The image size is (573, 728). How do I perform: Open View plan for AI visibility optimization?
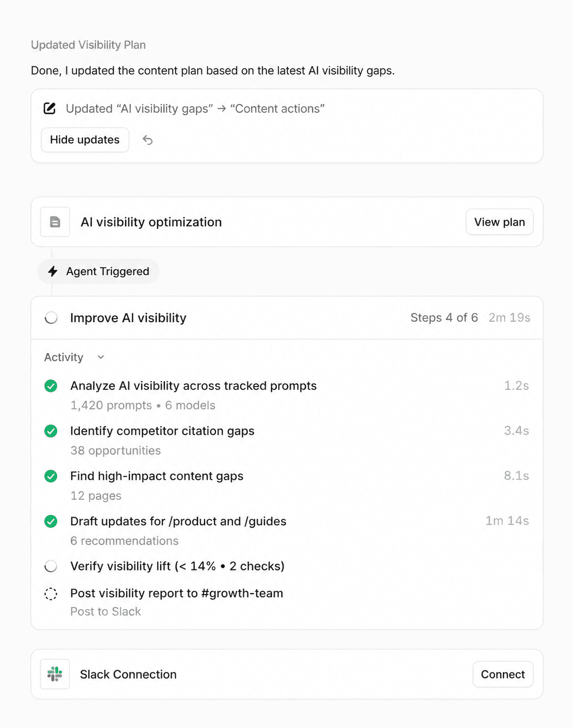[499, 222]
